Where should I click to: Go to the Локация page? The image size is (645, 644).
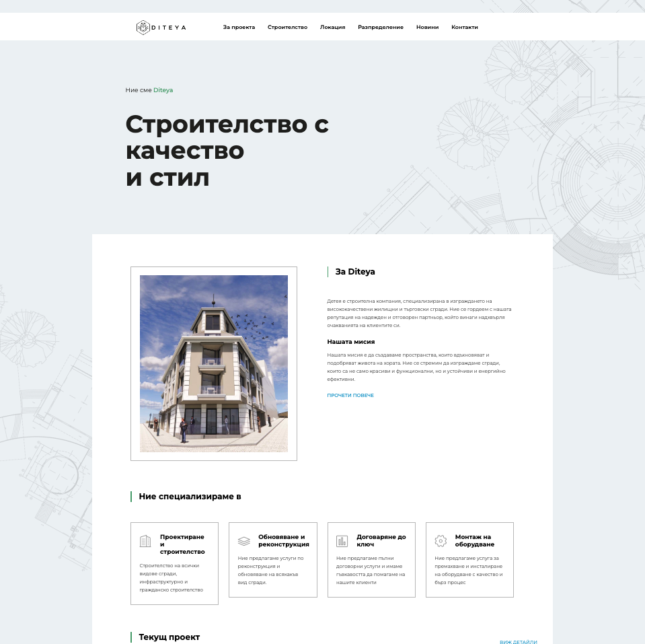coord(332,27)
